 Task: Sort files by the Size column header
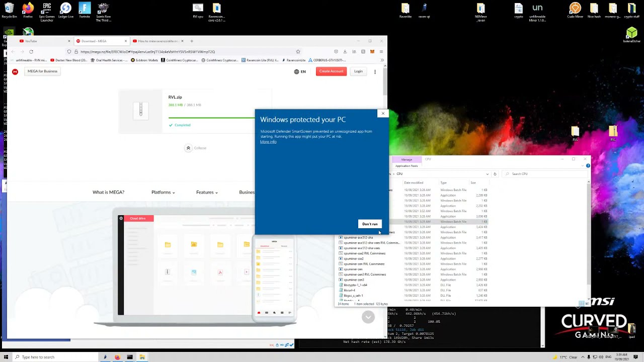click(473, 183)
